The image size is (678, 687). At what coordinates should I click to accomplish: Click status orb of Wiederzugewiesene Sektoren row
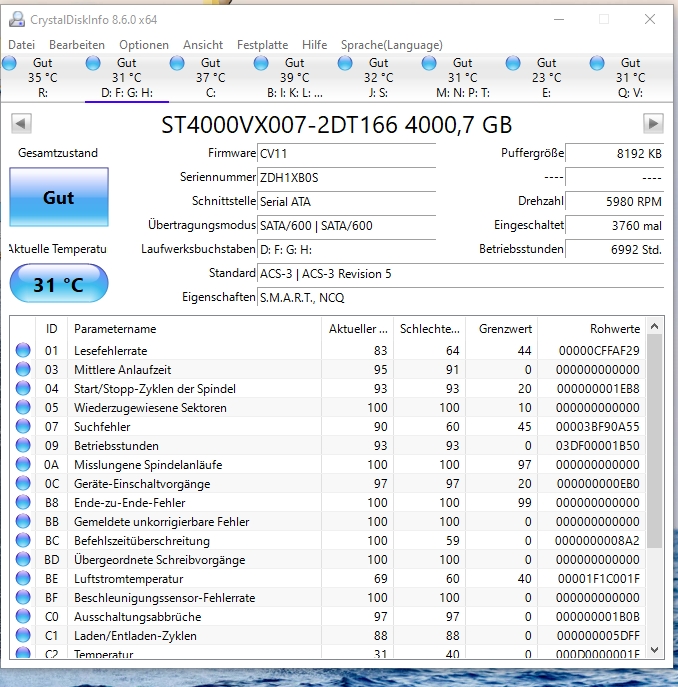23,407
